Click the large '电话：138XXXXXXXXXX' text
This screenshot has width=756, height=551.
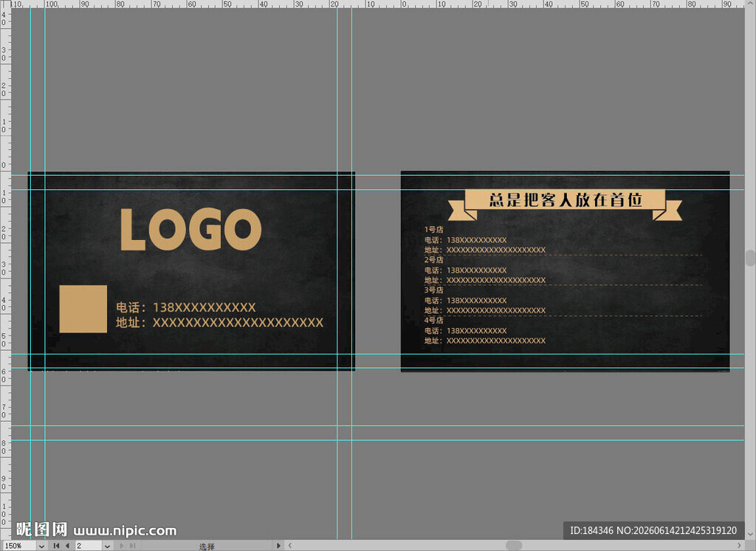coord(185,307)
